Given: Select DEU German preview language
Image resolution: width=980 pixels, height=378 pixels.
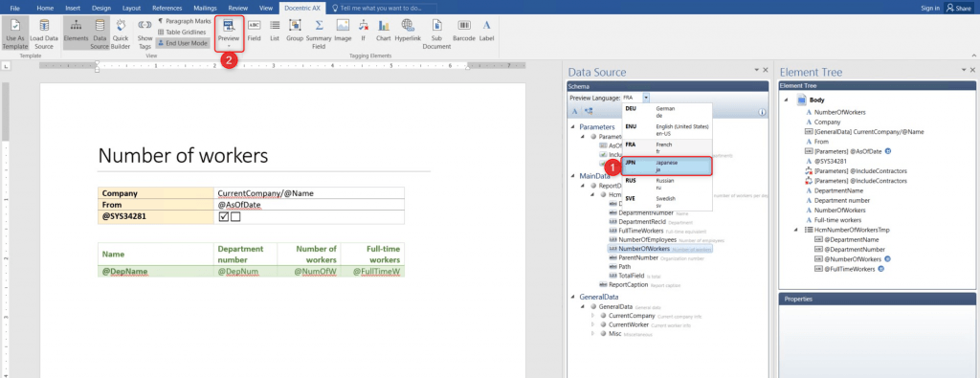Looking at the screenshot, I should (667, 112).
